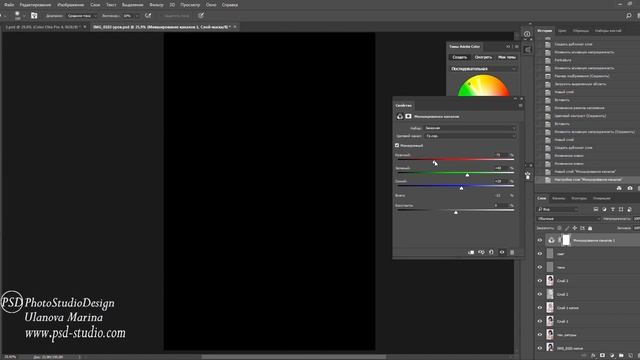Reset Channel Mixer to adjustment defaults
640x360 pixels.
pyautogui.click(x=491, y=252)
